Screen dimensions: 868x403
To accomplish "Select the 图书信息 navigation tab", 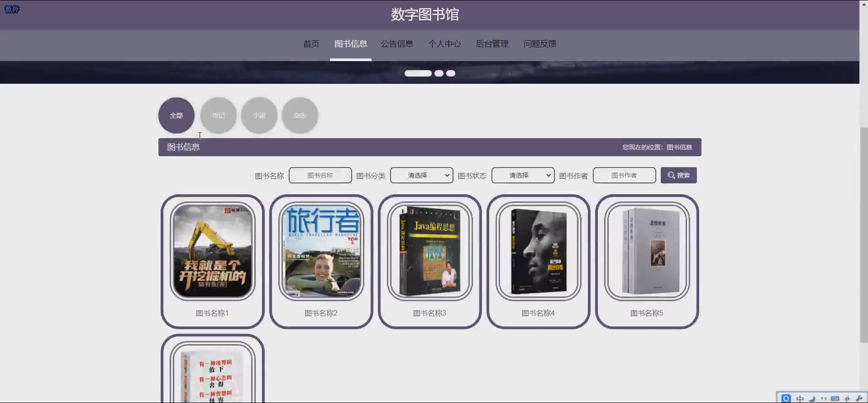I will pyautogui.click(x=351, y=44).
